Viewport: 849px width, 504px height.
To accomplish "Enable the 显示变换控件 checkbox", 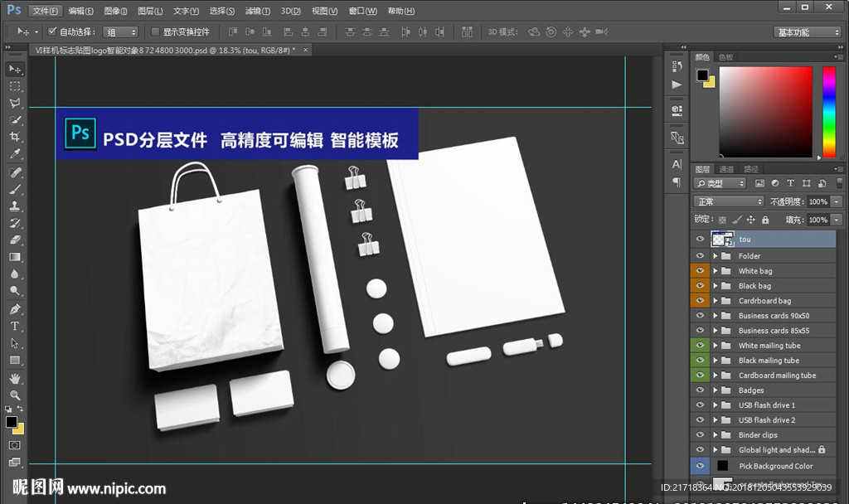I will (155, 31).
